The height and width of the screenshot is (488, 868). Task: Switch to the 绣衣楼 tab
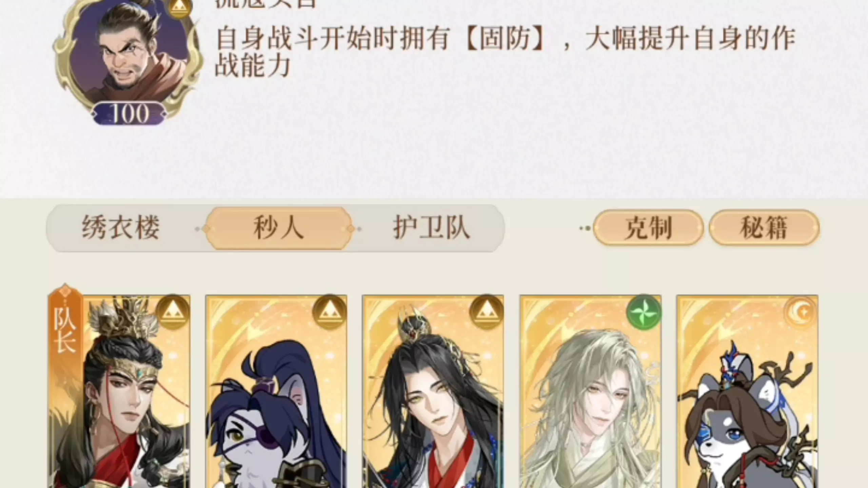[x=120, y=228]
